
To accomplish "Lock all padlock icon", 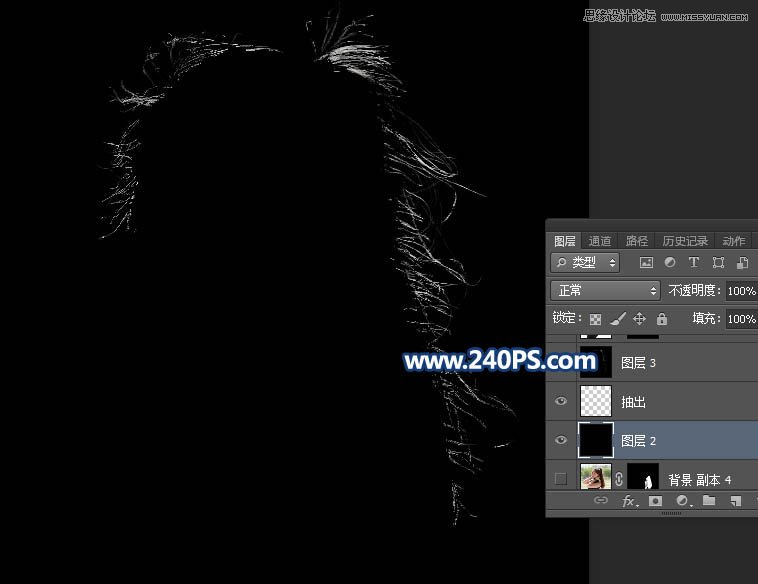I will point(662,319).
